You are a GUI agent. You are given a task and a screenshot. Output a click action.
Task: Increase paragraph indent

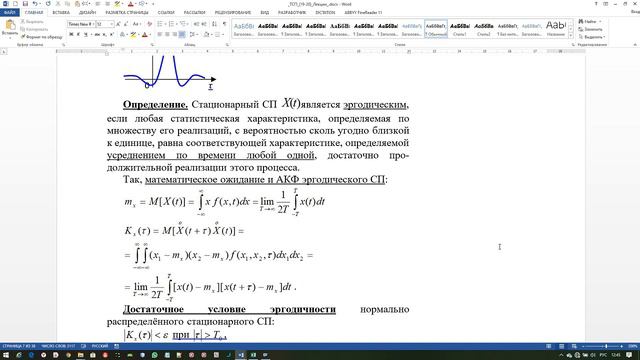coord(204,24)
